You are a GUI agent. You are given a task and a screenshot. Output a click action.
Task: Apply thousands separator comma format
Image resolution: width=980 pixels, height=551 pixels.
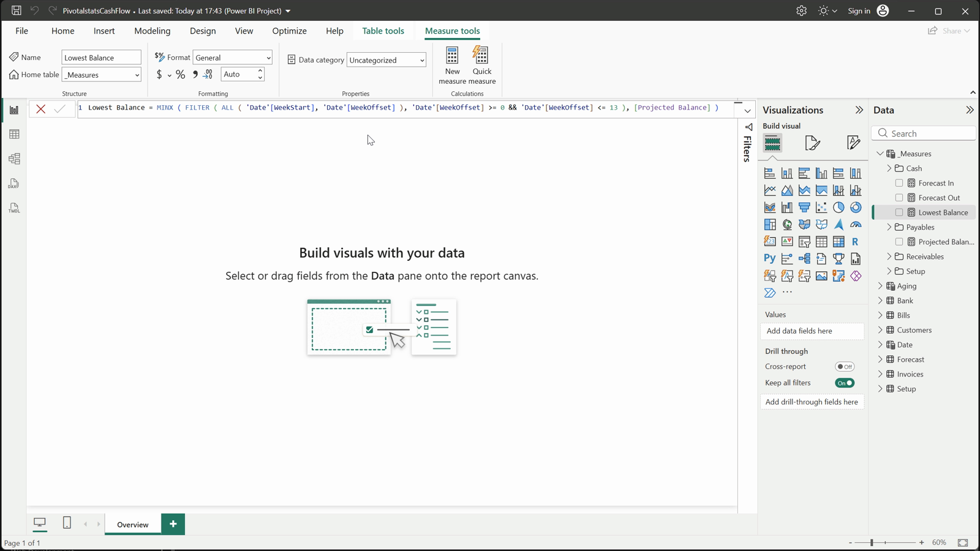(x=195, y=75)
